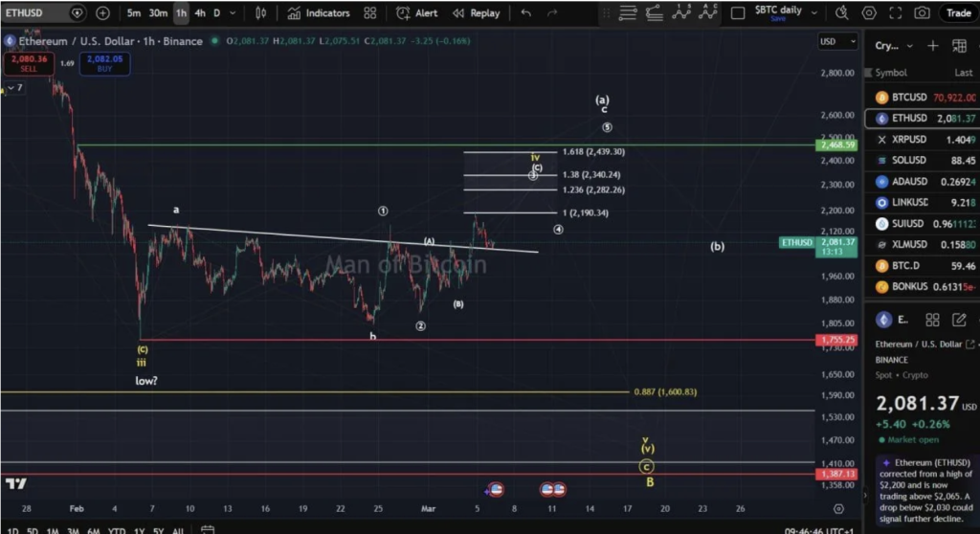
Task: Click the quick search lightning icon
Action: point(842,12)
